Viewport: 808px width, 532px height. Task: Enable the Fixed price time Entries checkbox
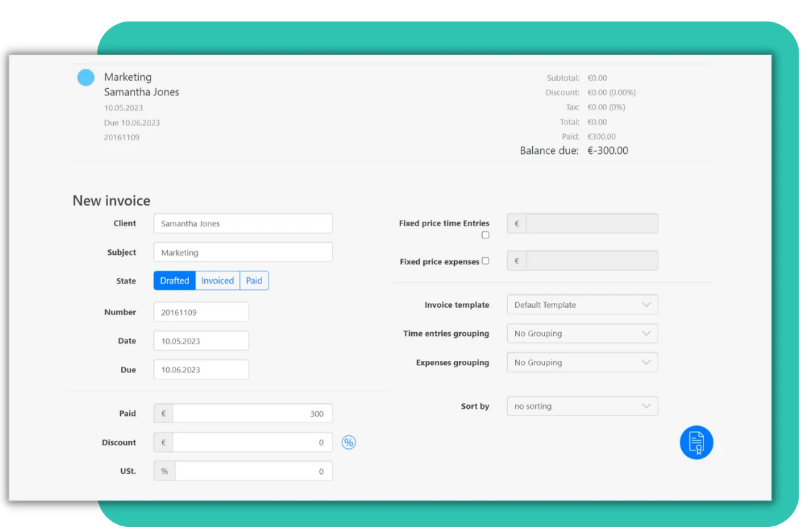[485, 234]
